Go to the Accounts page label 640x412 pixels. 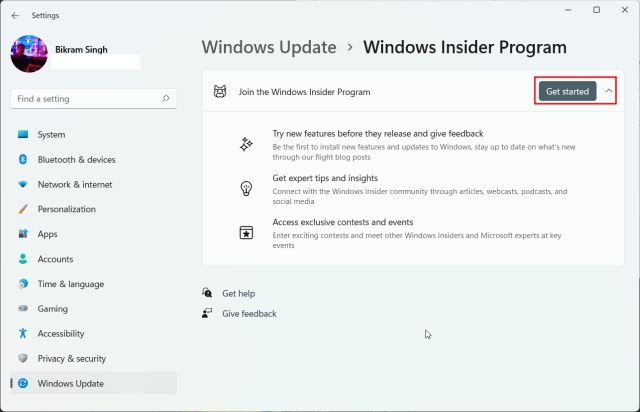point(56,259)
